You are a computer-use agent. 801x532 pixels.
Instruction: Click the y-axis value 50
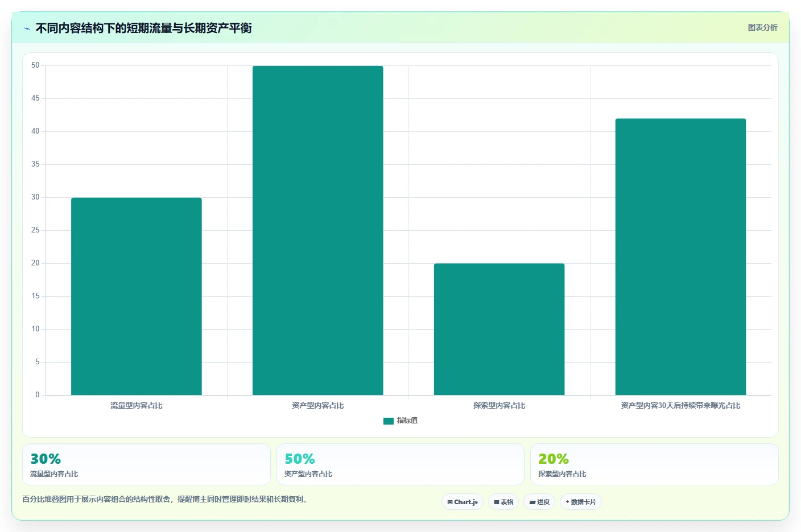(35, 65)
